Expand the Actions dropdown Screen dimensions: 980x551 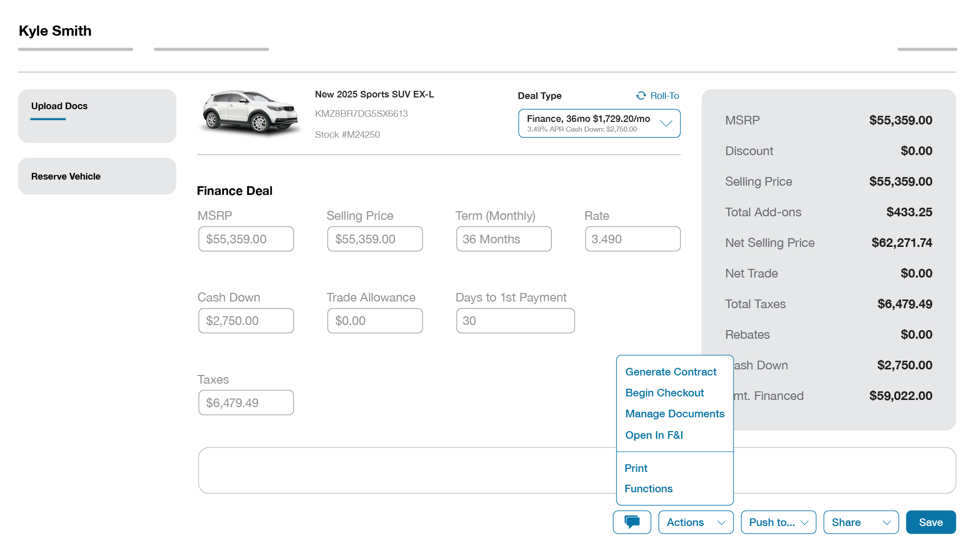695,522
